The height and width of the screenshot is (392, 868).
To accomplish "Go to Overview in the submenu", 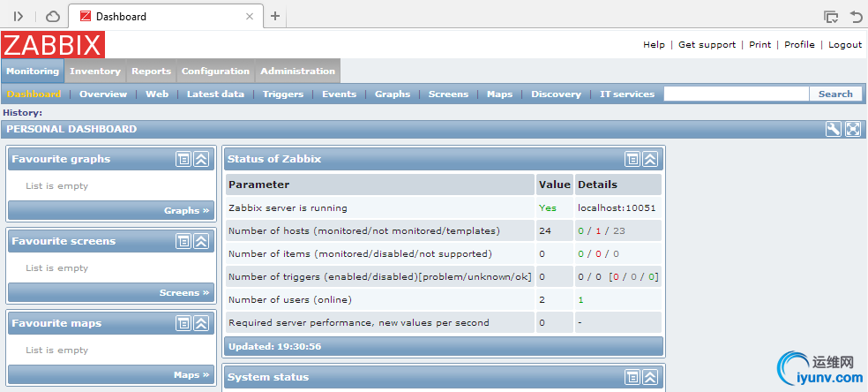I will [x=103, y=94].
